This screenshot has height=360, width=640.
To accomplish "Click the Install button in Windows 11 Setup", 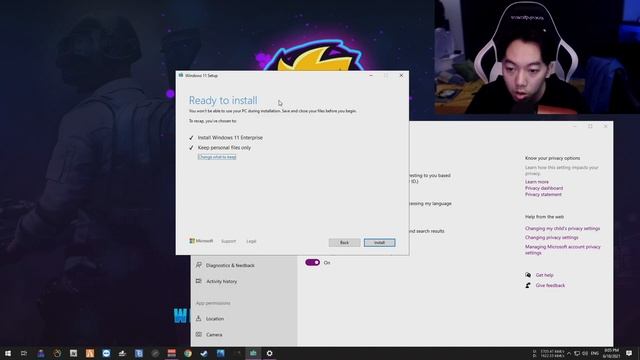I will point(380,242).
